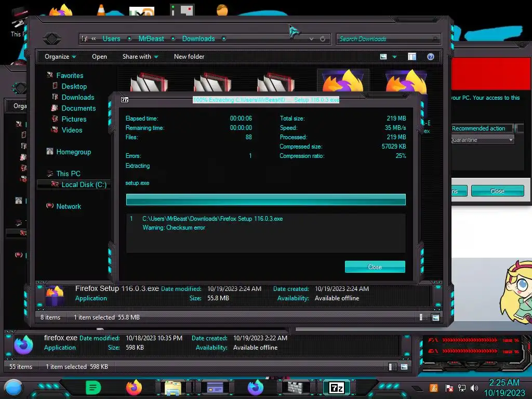Click large icons view in back window status bar
The image size is (532, 399).
[404, 366]
